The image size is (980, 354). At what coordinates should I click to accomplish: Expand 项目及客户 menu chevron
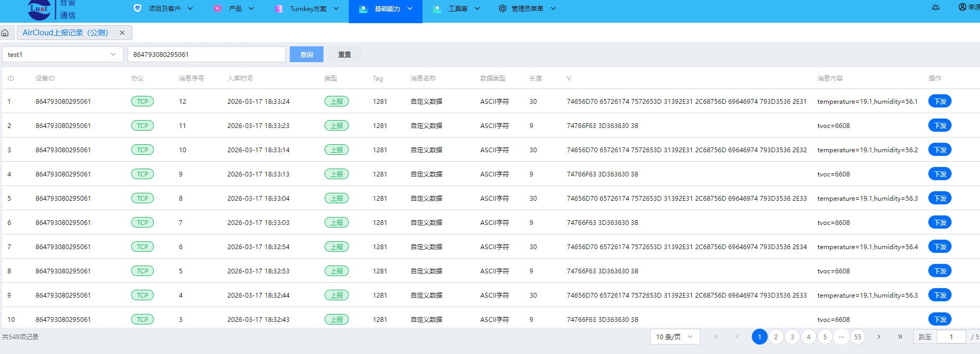(x=190, y=8)
